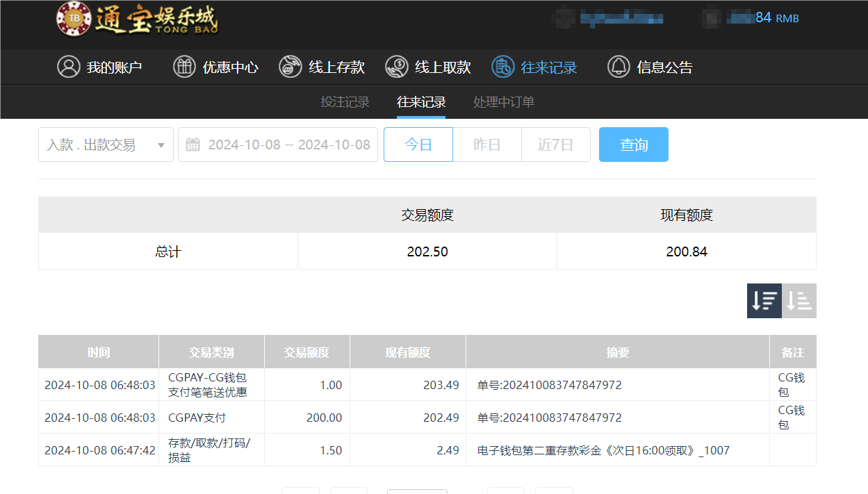Select the 昨日 date filter button
Viewport: 868px width, 494px height.
(486, 145)
